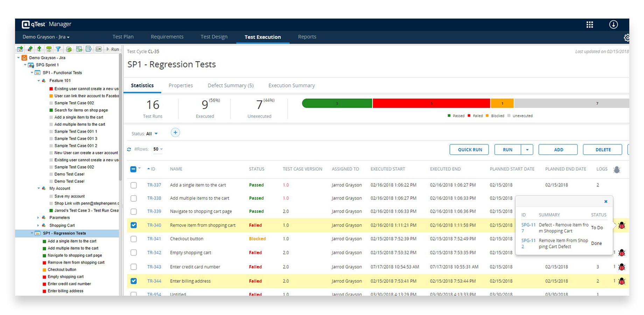The height and width of the screenshot is (315, 644).
Task: Open the settings gear icon
Action: click(627, 37)
